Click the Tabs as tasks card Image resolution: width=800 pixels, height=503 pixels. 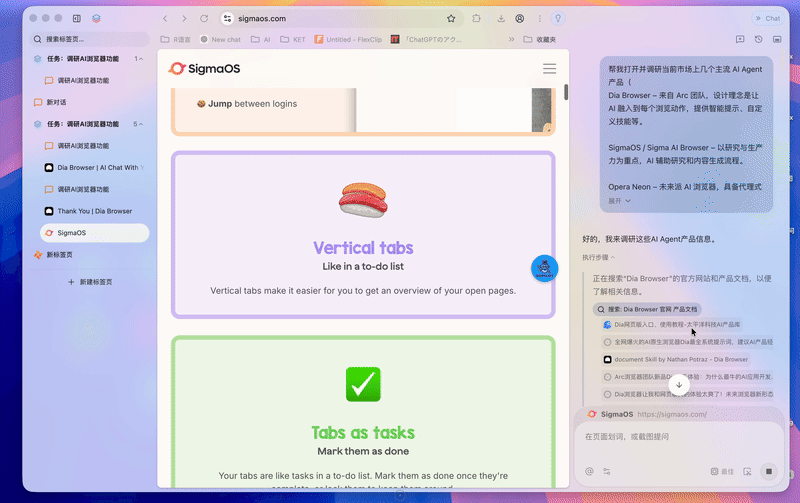[363, 412]
